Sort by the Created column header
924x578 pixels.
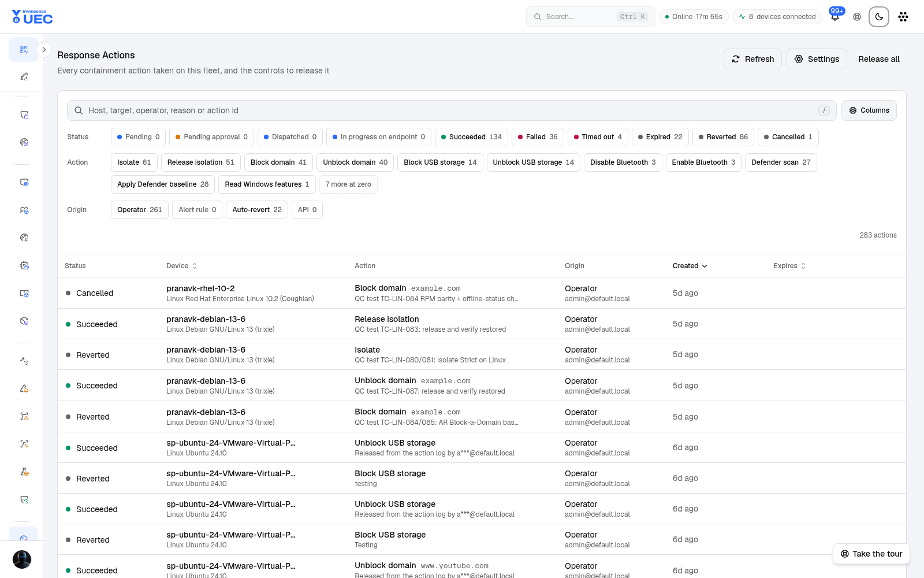tap(690, 266)
